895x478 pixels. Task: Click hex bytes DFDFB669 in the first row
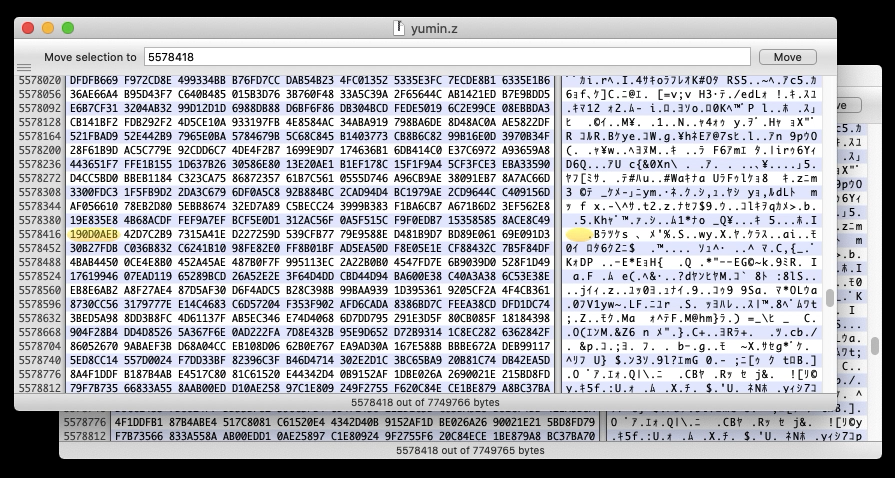[x=93, y=78]
